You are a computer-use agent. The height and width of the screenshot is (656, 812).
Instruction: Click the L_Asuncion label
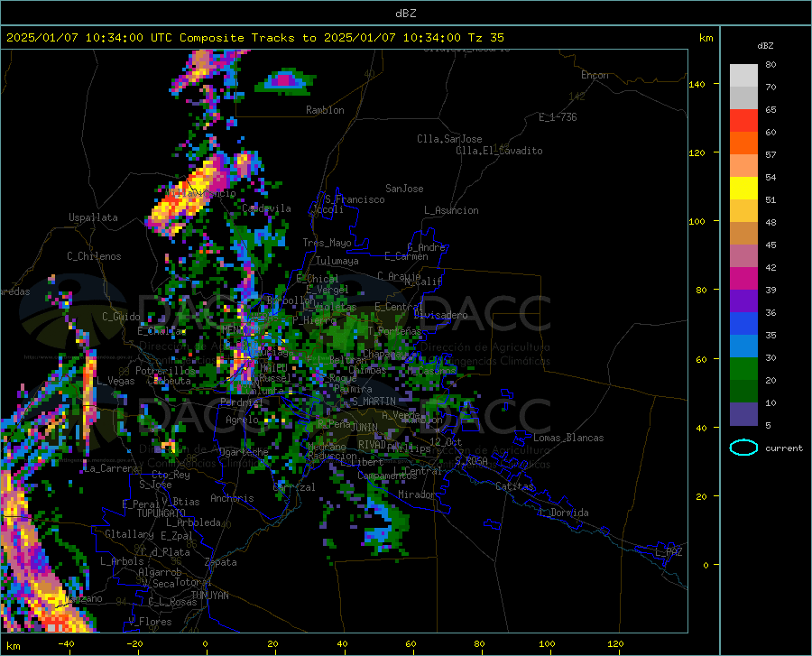(451, 210)
